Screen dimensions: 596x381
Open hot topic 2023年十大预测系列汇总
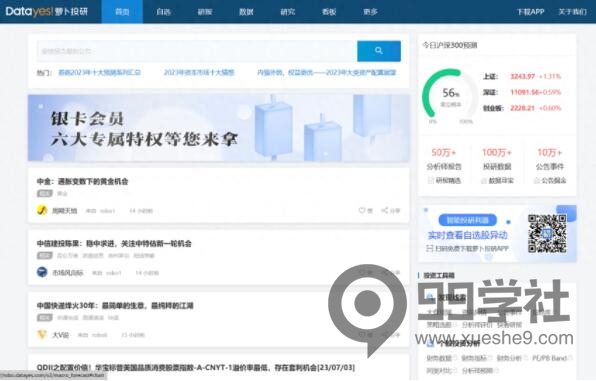(x=100, y=72)
